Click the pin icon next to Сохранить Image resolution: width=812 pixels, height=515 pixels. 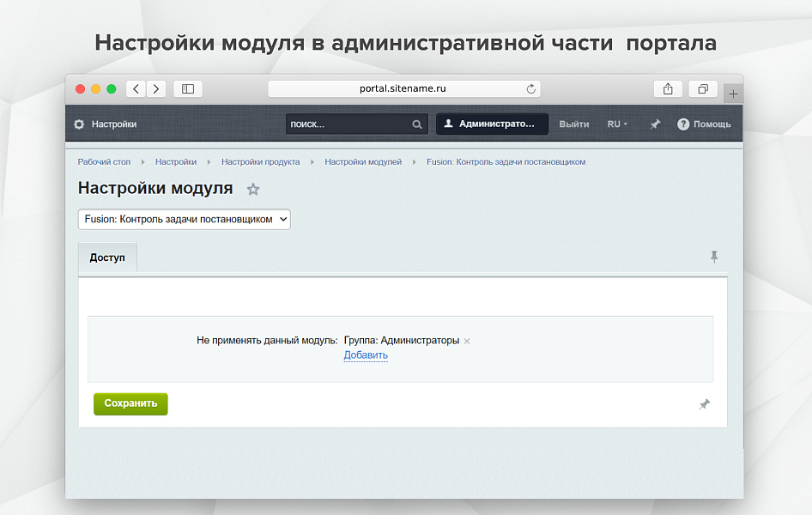coord(704,403)
